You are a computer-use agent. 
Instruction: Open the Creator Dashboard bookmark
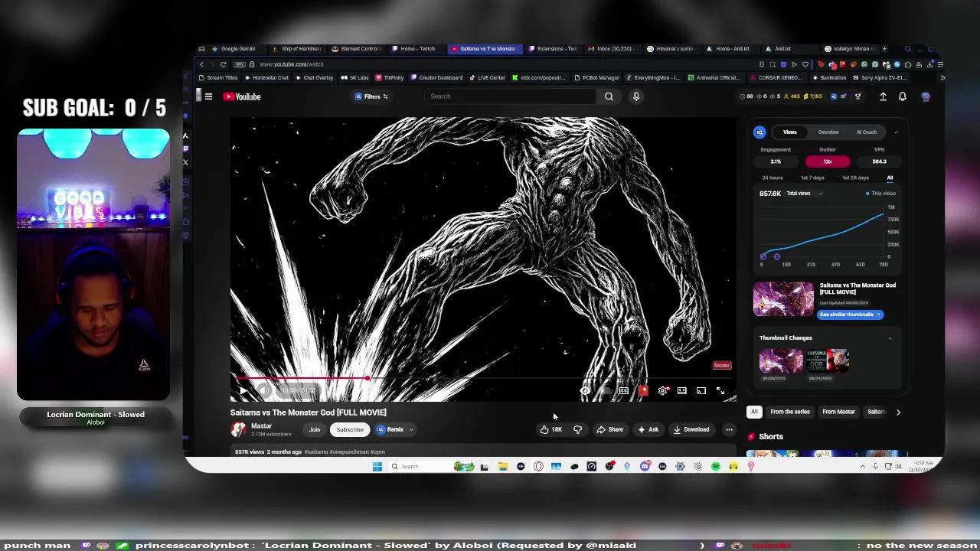click(436, 77)
